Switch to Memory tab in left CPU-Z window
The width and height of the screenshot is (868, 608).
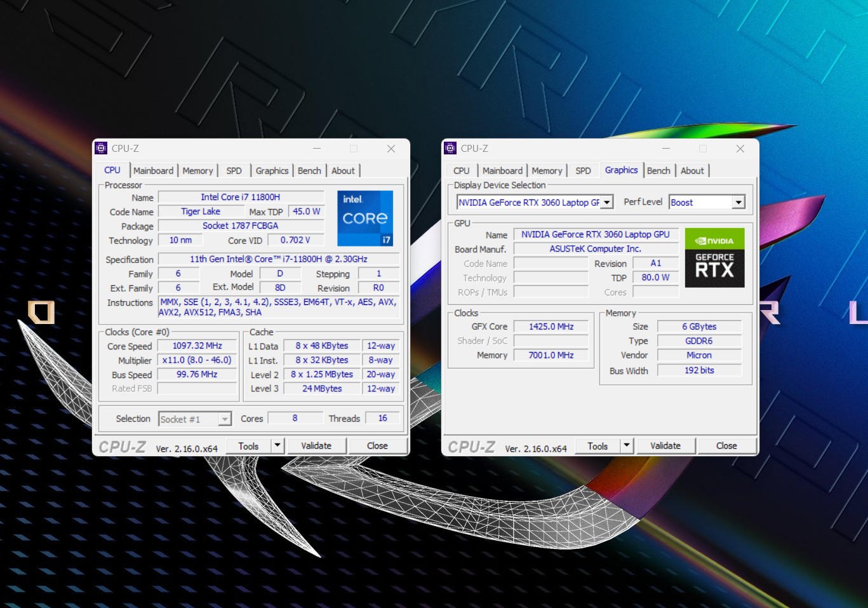(197, 170)
